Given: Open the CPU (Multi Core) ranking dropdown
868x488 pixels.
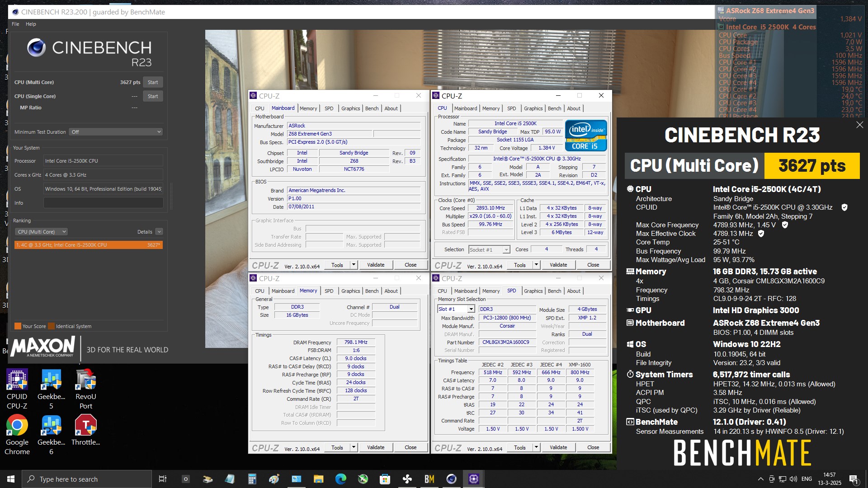Looking at the screenshot, I should [42, 232].
